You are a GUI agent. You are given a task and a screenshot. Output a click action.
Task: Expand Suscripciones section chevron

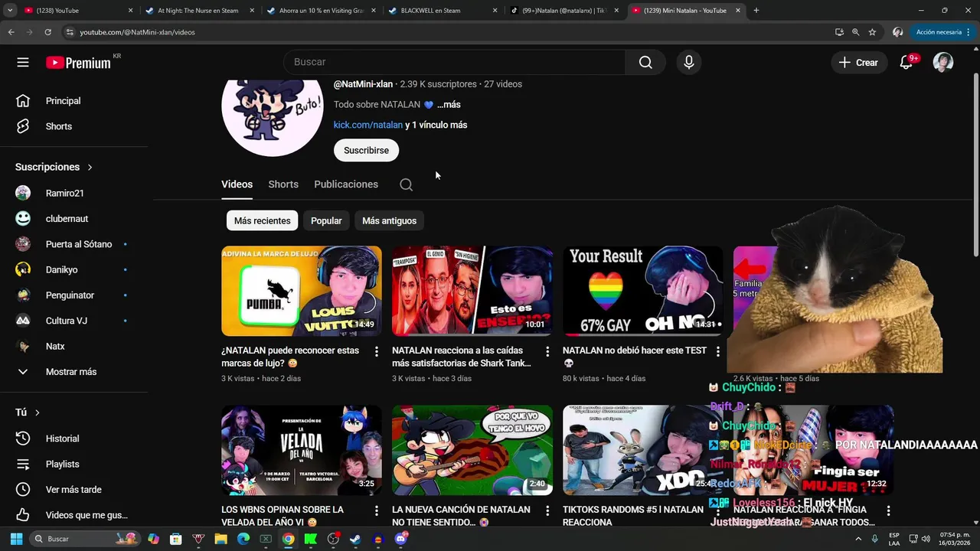point(90,167)
